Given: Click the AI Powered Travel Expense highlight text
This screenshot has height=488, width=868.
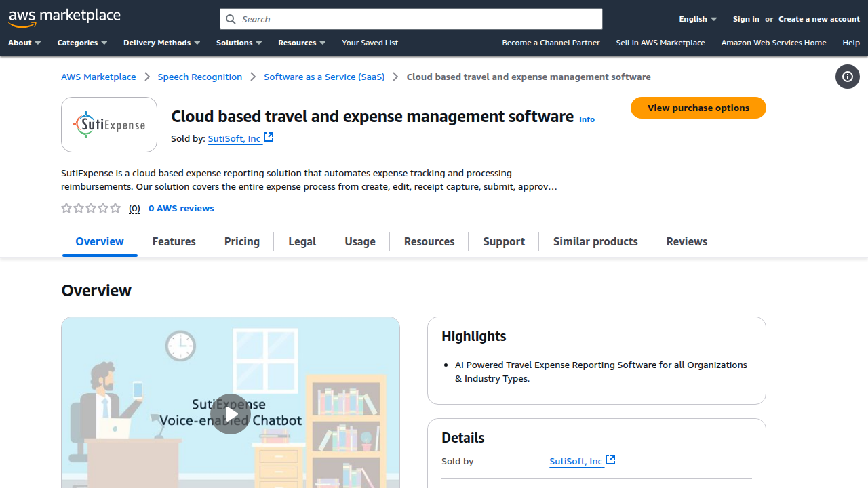Looking at the screenshot, I should click(601, 371).
